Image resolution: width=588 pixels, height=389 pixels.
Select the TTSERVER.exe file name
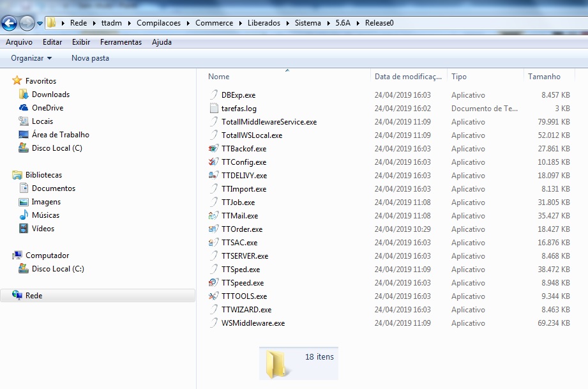(x=245, y=256)
